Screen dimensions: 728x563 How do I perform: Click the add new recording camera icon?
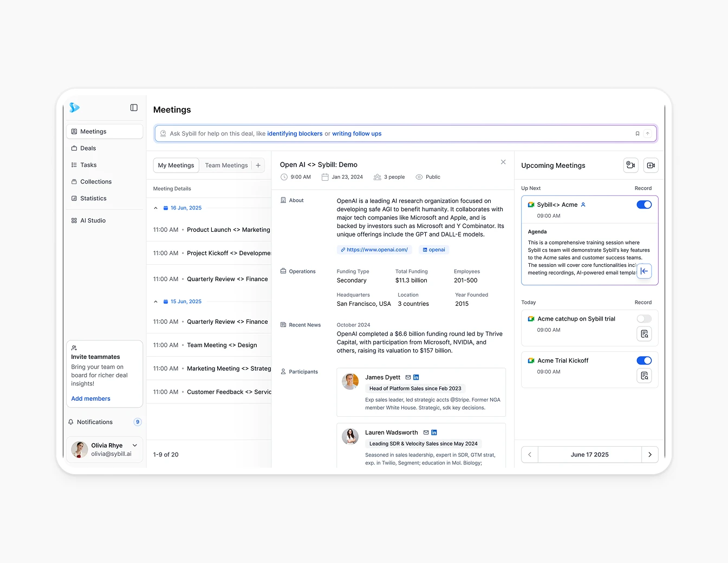click(651, 165)
